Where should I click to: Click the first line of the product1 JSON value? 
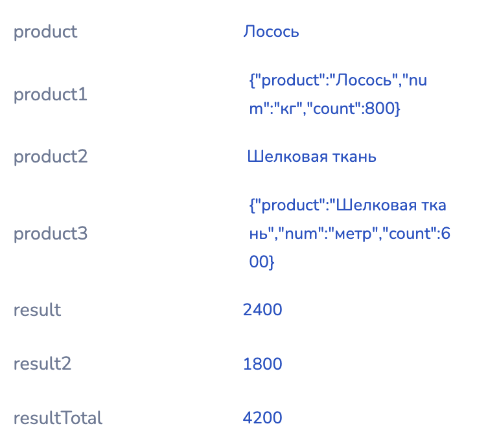338,80
